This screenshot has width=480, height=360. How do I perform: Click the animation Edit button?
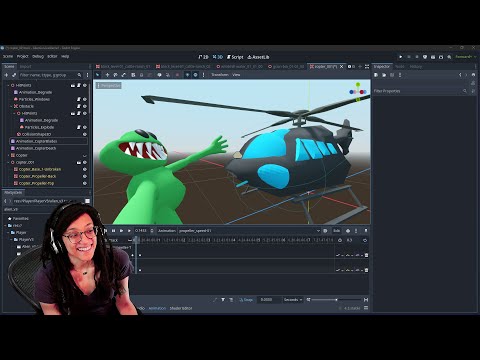[x=337, y=231]
